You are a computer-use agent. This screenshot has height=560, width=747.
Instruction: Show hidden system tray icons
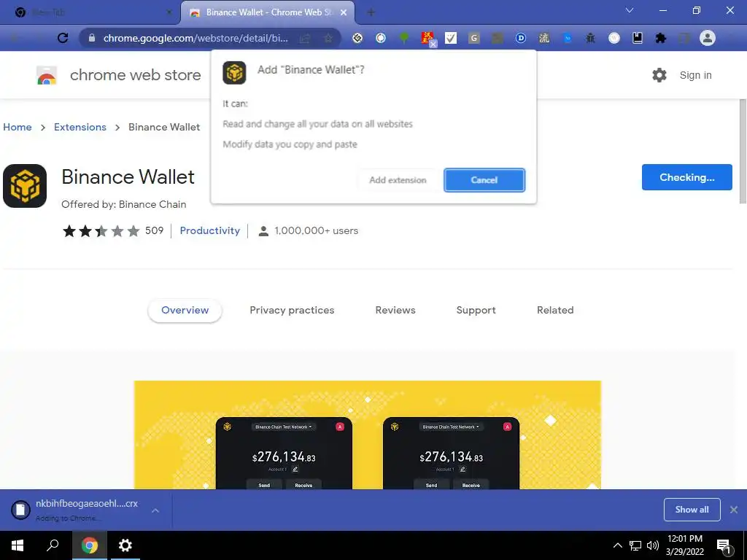617,545
